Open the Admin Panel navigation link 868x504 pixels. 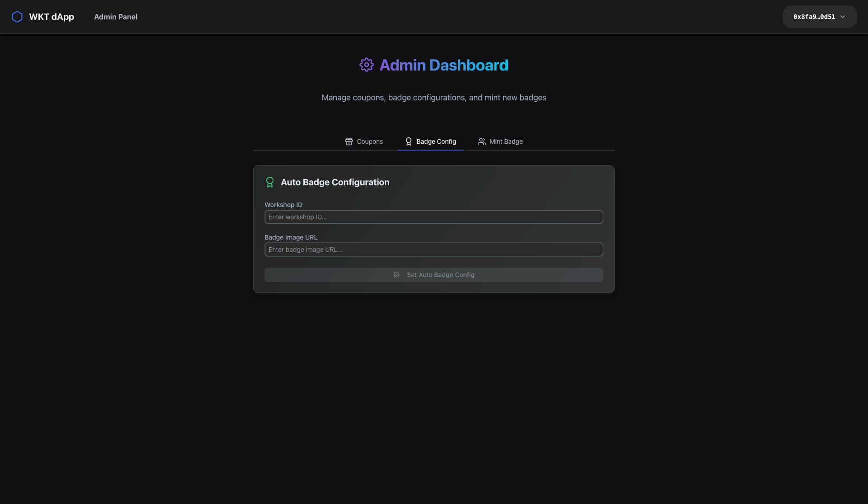(x=116, y=17)
